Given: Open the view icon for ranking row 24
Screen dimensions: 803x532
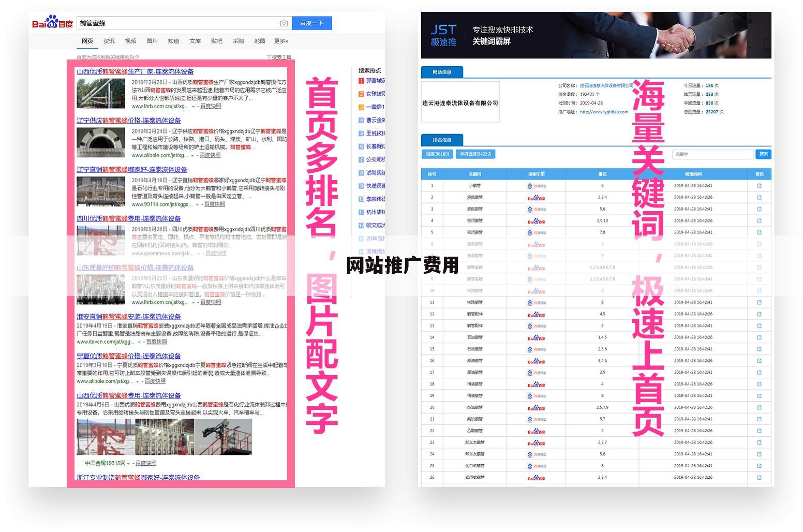Looking at the screenshot, I should pos(759,454).
